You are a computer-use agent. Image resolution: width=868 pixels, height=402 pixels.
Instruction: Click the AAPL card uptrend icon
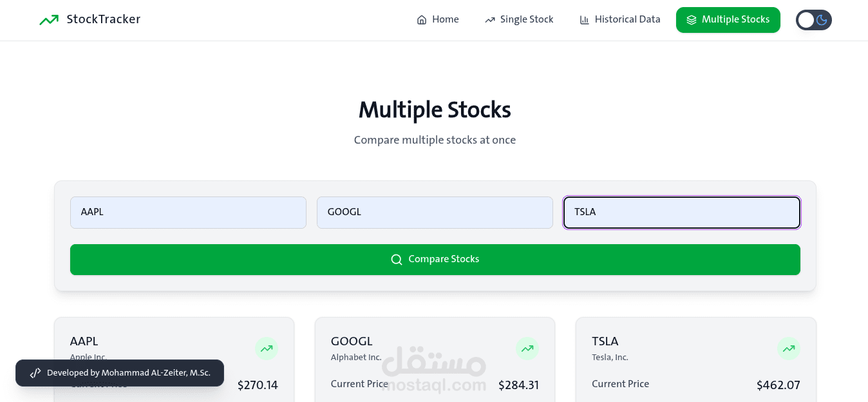267,349
